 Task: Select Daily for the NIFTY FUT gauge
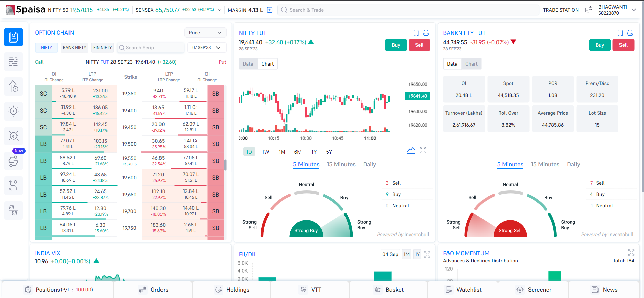(x=370, y=164)
